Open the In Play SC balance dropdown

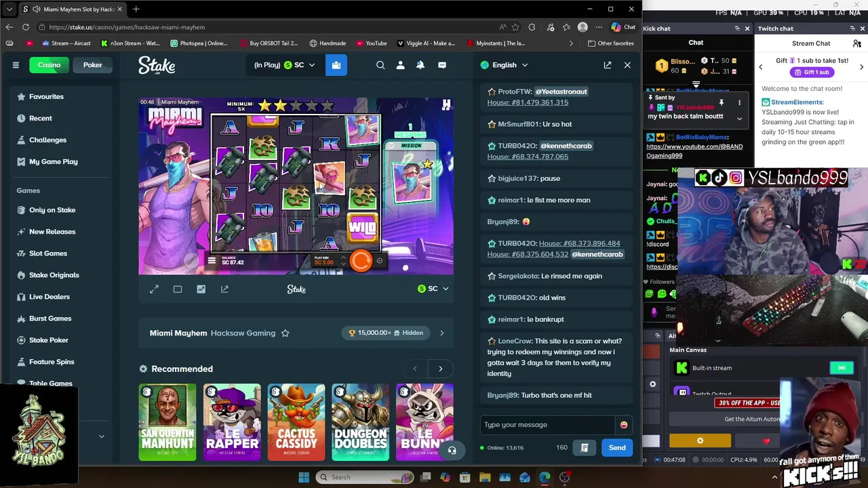pyautogui.click(x=284, y=65)
